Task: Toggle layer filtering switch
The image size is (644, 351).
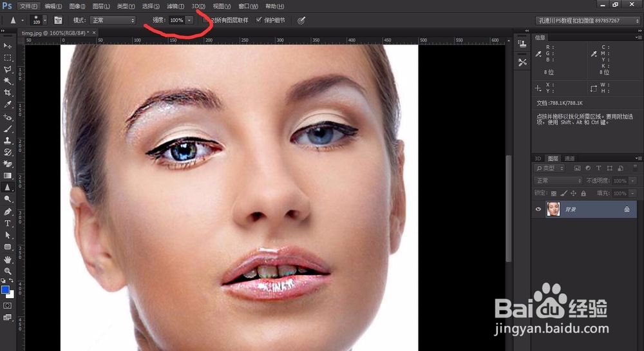Action: (x=635, y=167)
